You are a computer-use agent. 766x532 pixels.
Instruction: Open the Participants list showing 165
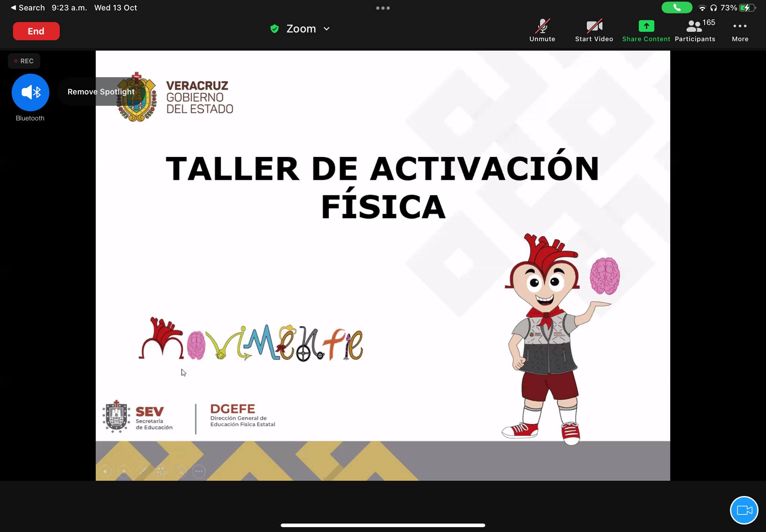pos(695,31)
